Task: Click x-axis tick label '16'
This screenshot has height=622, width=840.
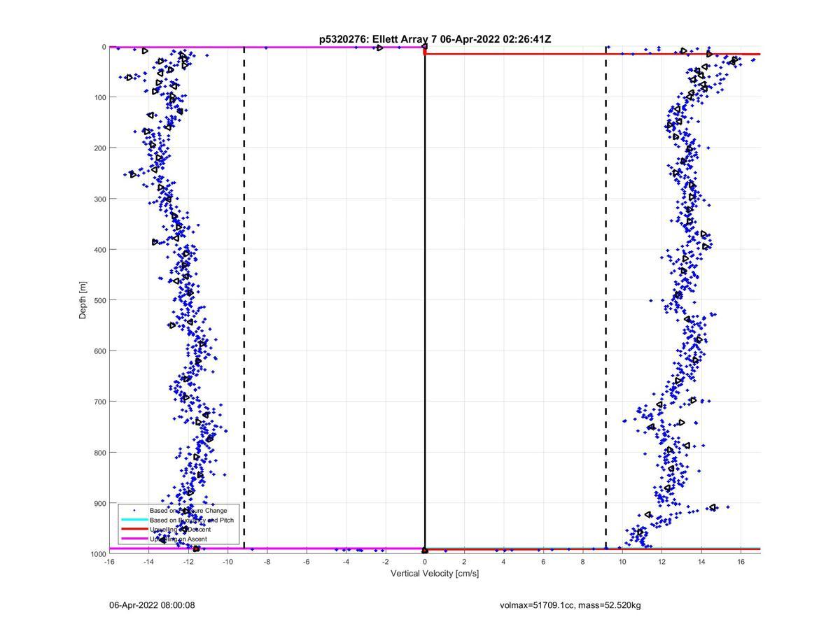Action: pos(741,562)
